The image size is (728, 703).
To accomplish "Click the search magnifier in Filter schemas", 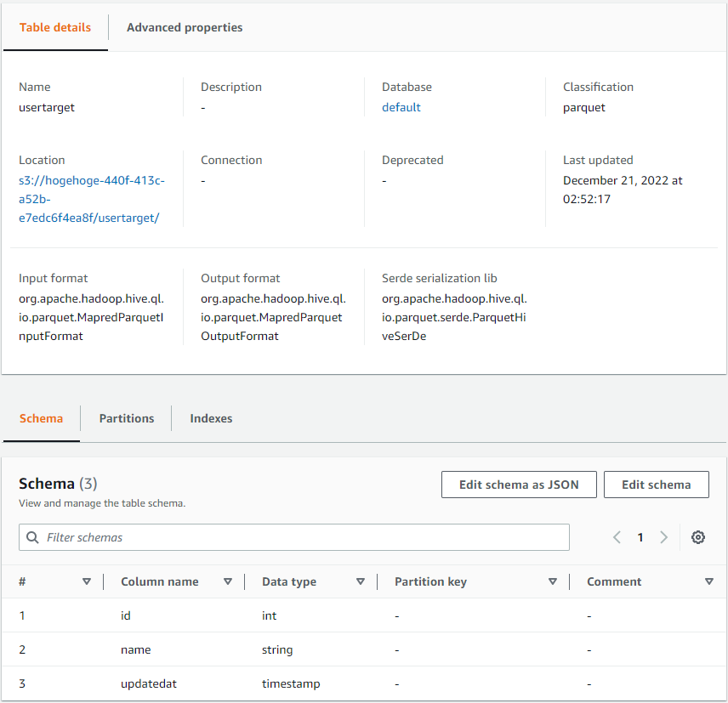I will pyautogui.click(x=32, y=537).
